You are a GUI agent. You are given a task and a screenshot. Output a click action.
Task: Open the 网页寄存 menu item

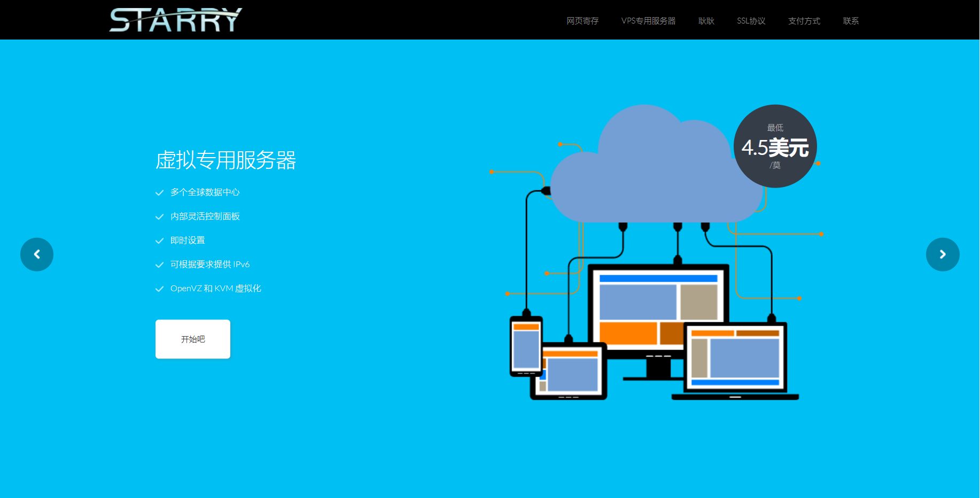click(x=582, y=21)
